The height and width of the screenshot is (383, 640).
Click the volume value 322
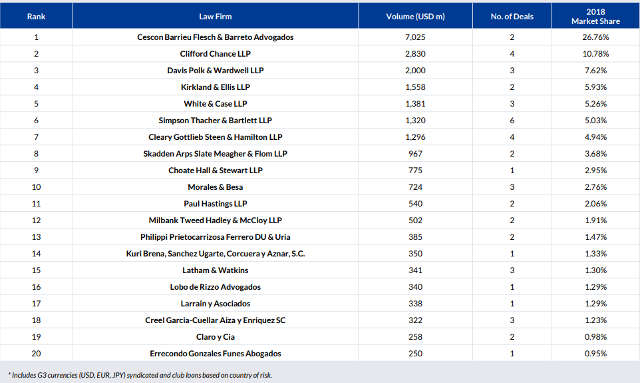click(x=416, y=320)
